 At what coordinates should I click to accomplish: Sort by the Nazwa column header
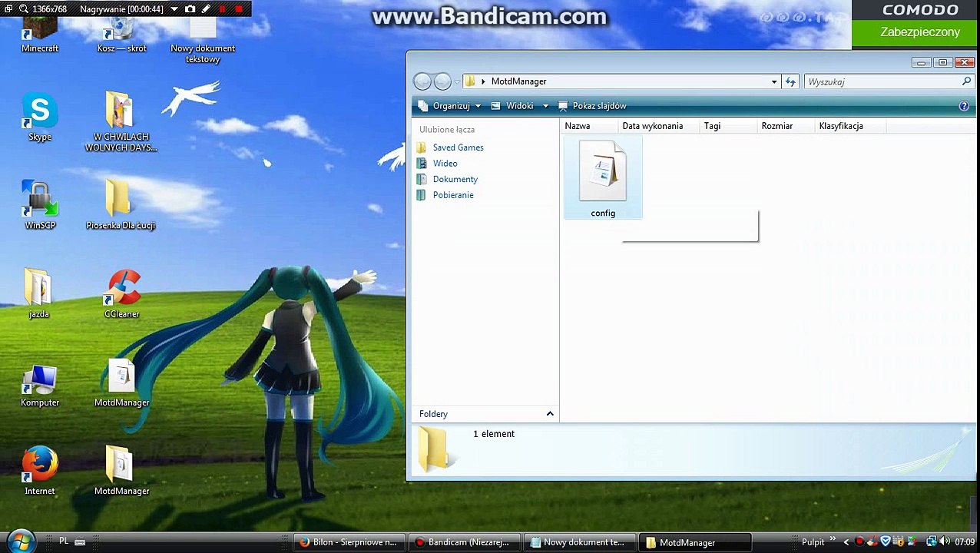(x=588, y=126)
